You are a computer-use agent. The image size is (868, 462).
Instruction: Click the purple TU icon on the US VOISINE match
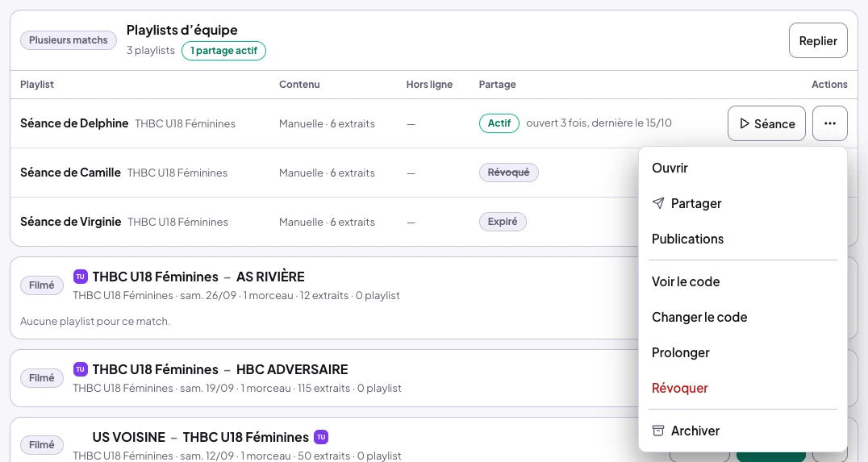[x=321, y=437]
